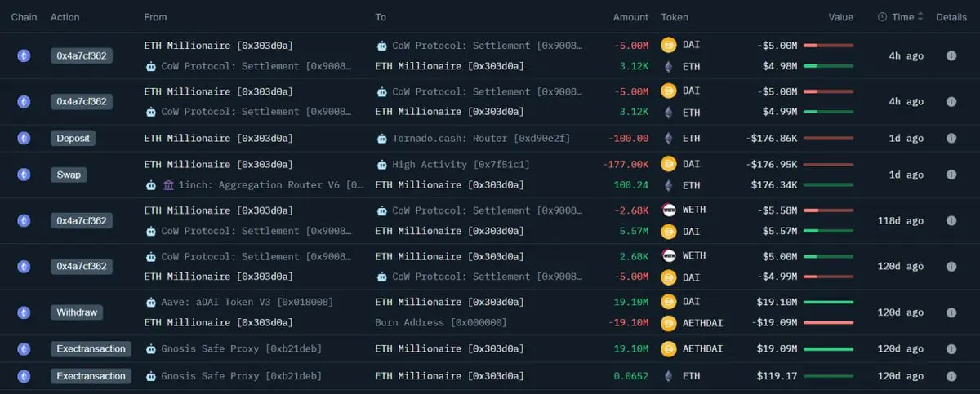Open ETH Millionaire address in Deposit row From column
Viewport: 980px width, 394px height.
219,139
